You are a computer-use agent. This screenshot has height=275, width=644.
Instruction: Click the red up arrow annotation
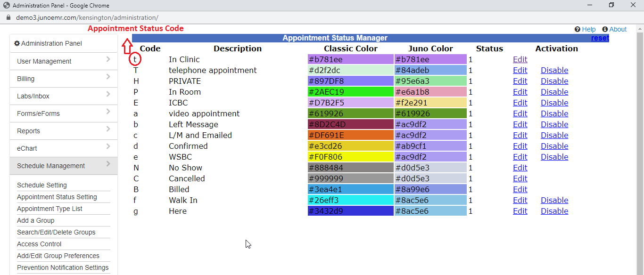coord(127,46)
